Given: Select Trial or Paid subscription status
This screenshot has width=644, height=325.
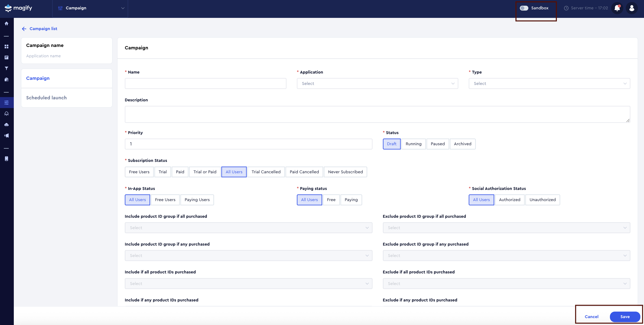Looking at the screenshot, I should click(x=205, y=172).
